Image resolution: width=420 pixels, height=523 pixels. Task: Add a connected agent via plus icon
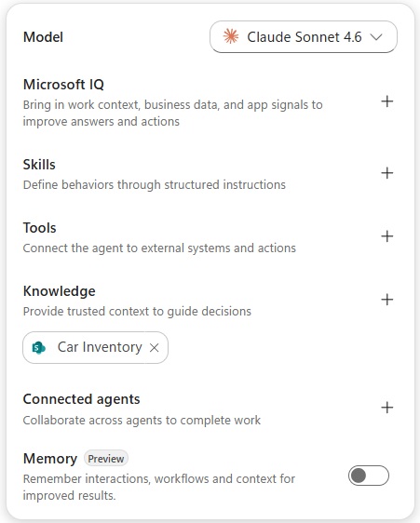(x=387, y=408)
